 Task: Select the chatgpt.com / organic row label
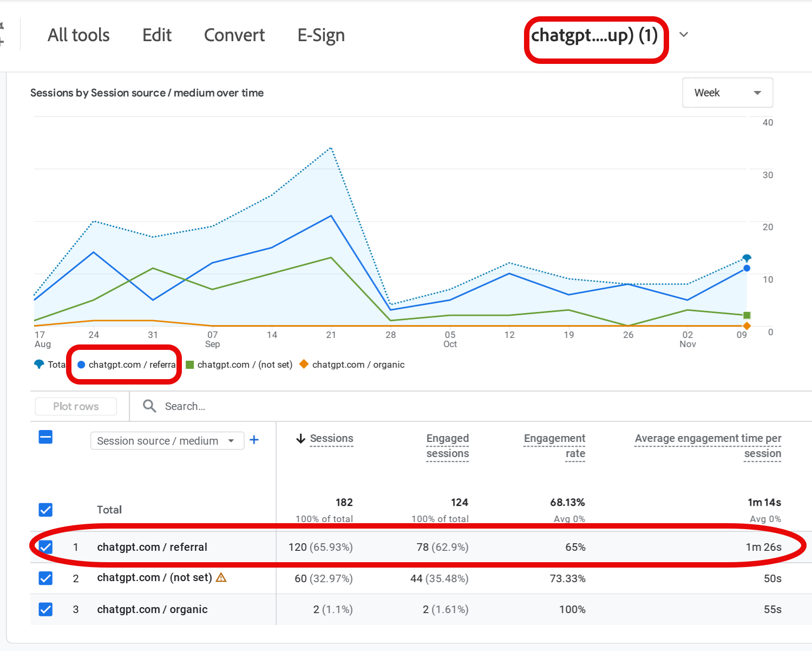(x=152, y=609)
